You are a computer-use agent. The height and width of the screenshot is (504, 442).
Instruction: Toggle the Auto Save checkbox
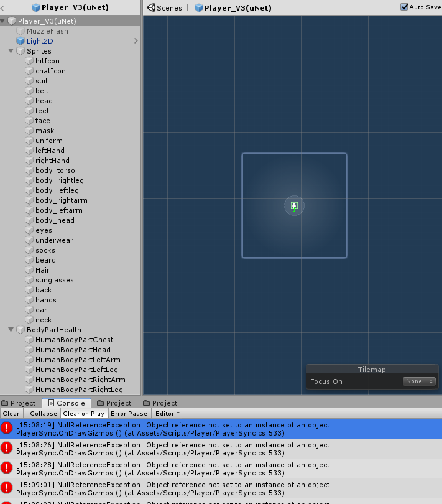404,7
